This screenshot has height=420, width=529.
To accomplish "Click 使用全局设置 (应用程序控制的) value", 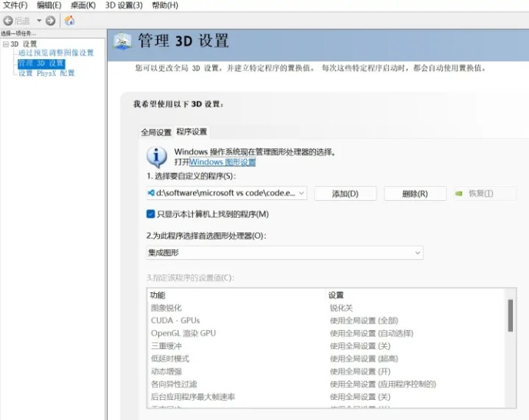I will (383, 384).
